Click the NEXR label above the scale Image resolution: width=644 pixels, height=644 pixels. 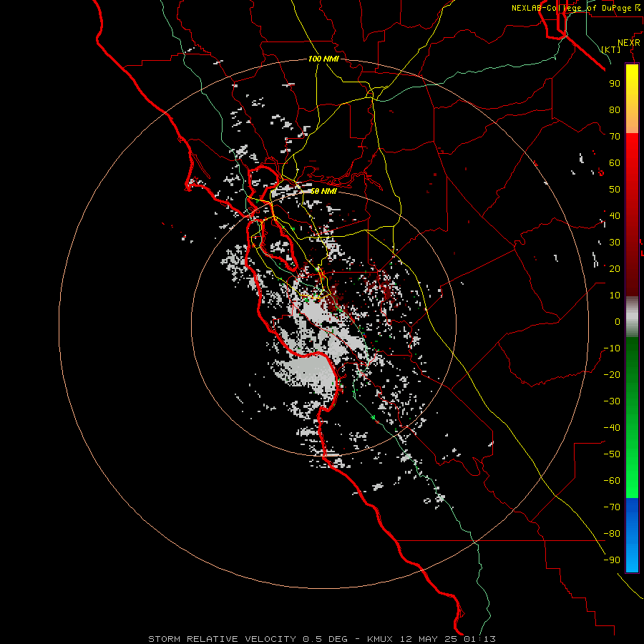[629, 43]
